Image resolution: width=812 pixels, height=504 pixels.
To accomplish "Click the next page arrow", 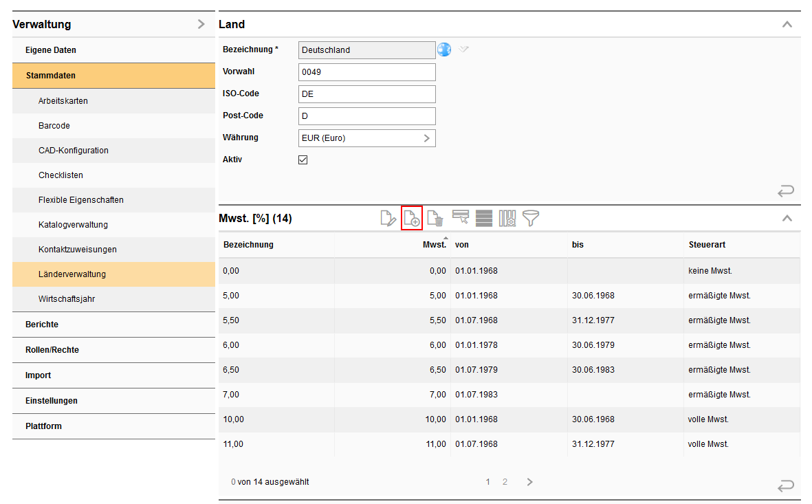I will point(529,482).
